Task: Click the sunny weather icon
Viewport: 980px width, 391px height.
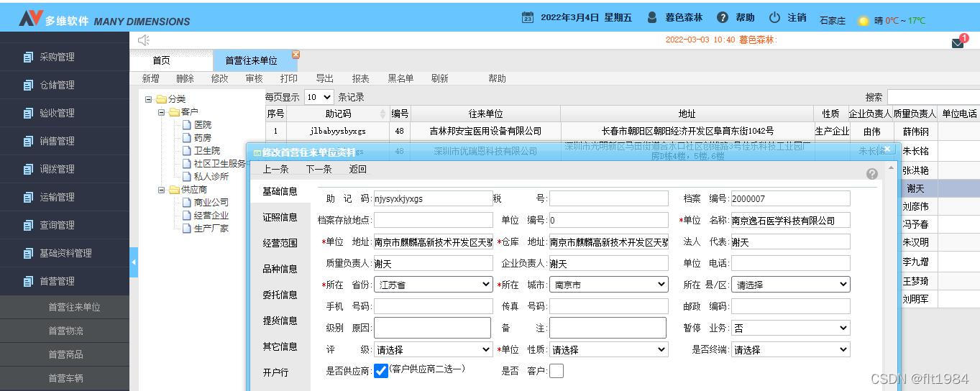Action: [864, 21]
